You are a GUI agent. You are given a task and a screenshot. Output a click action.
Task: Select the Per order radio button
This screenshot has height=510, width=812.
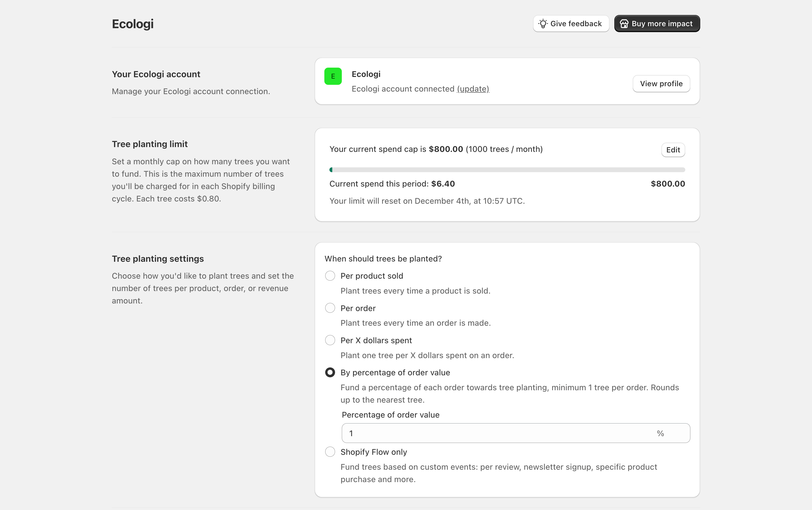point(330,308)
